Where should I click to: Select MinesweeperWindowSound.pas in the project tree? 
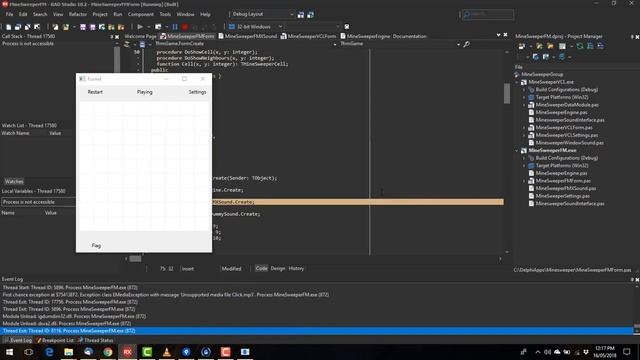(x=569, y=143)
